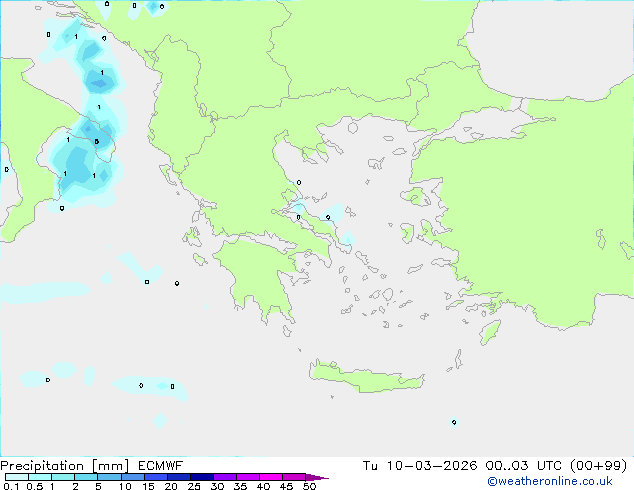Click the '10' legend value
This screenshot has height=490, width=634.
click(125, 486)
